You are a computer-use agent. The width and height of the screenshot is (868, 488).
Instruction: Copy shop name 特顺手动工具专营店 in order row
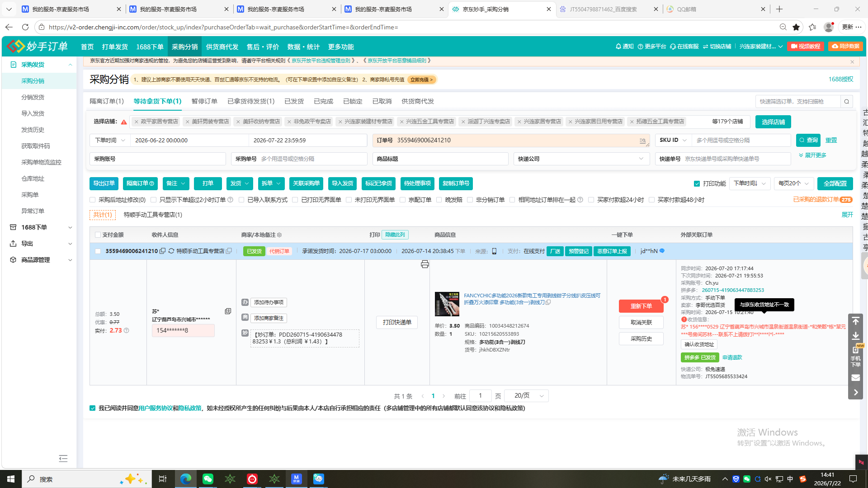pos(229,251)
